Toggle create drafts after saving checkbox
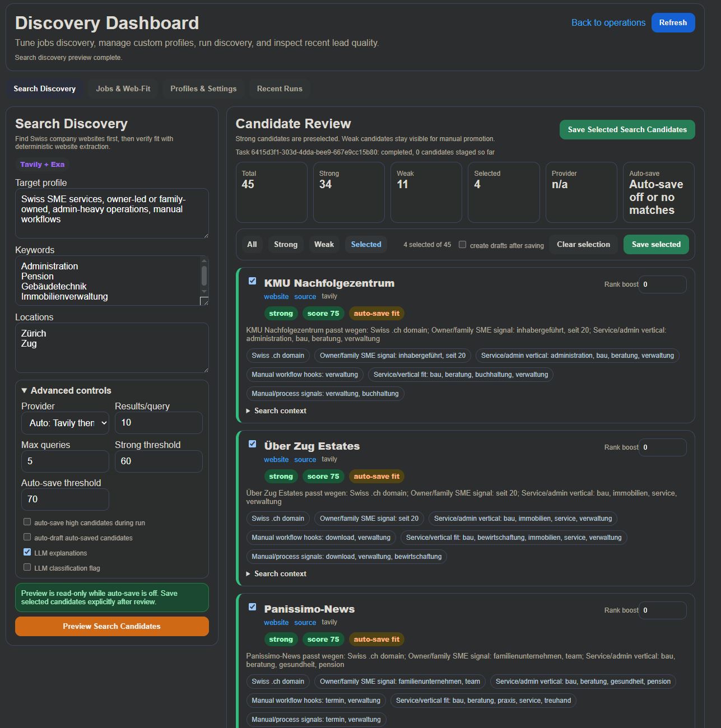The image size is (721, 728). 462,245
